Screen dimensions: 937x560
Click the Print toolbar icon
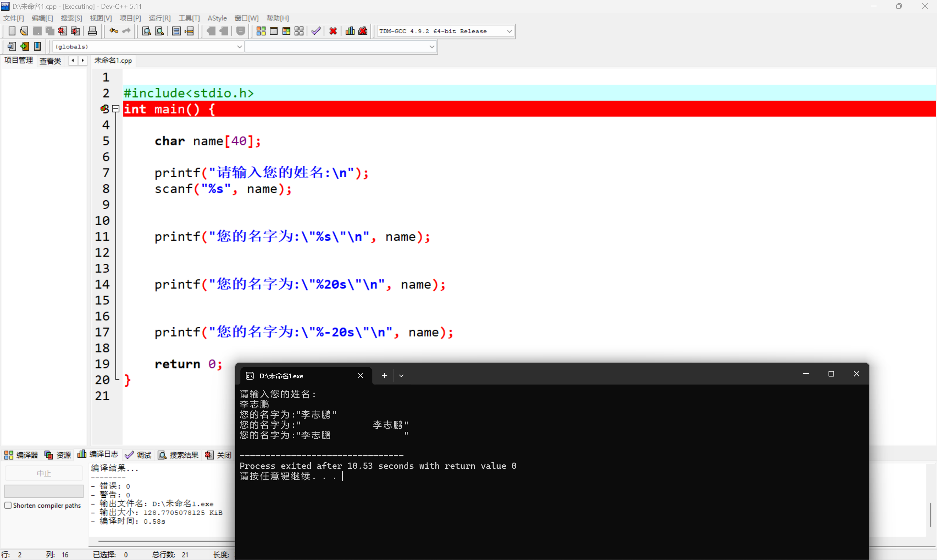pos(92,31)
